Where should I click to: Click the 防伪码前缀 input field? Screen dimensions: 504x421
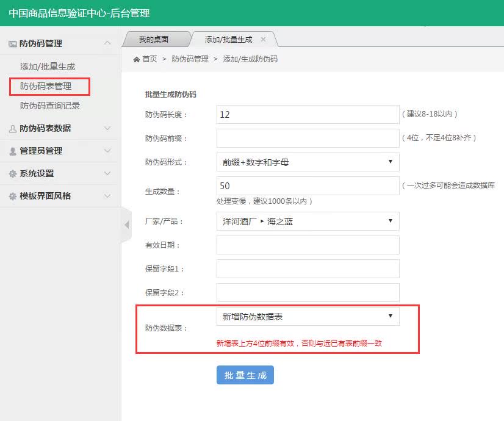[x=308, y=138]
